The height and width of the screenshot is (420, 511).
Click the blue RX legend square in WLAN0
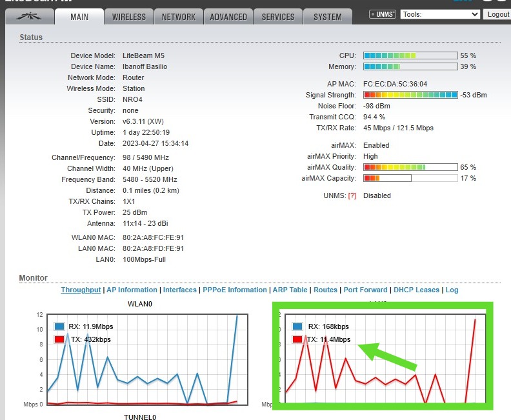click(x=59, y=326)
